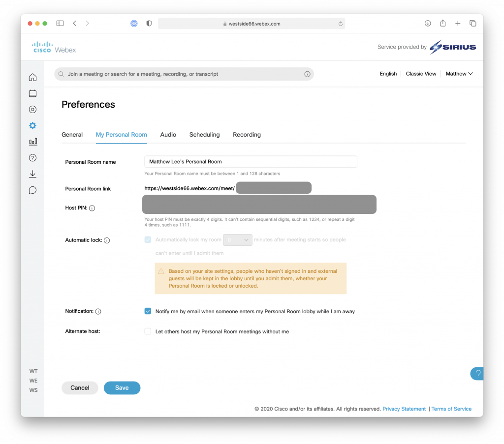Open the Terms of Service link
The width and height of the screenshot is (504, 444).
[451, 409]
